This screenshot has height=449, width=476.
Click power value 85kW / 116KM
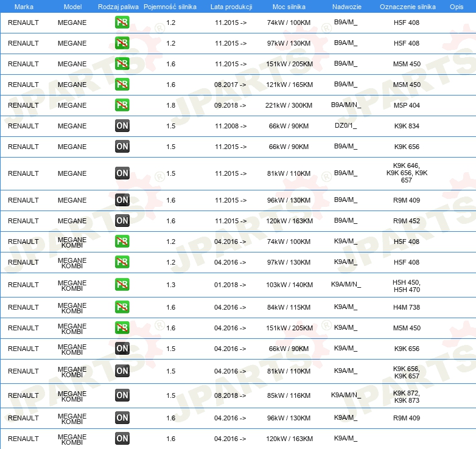point(289,395)
